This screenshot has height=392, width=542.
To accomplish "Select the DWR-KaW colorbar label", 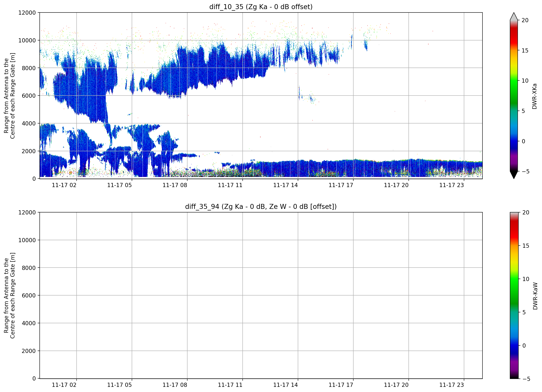I will pos(535,296).
